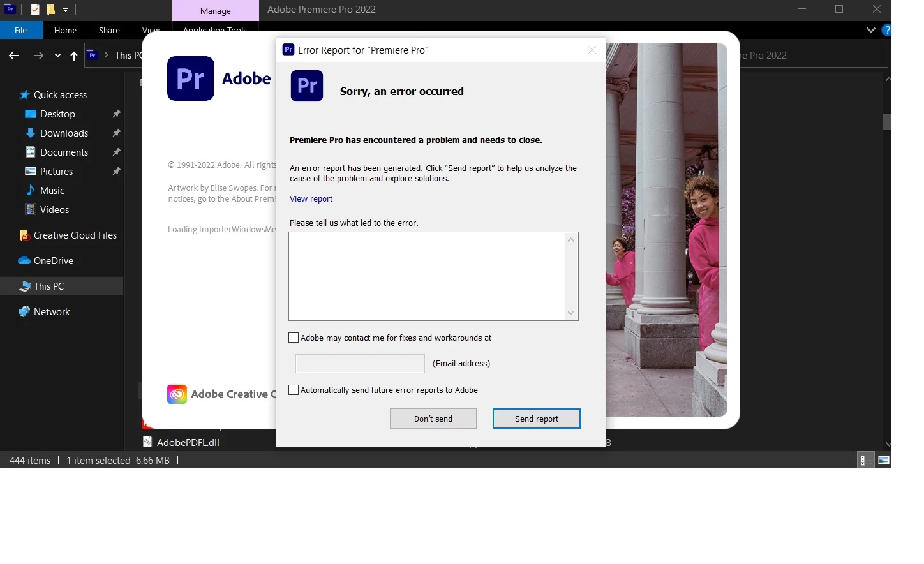Click the address bar breadcrumb chevron
Image resolution: width=924 pixels, height=564 pixels.
(107, 56)
